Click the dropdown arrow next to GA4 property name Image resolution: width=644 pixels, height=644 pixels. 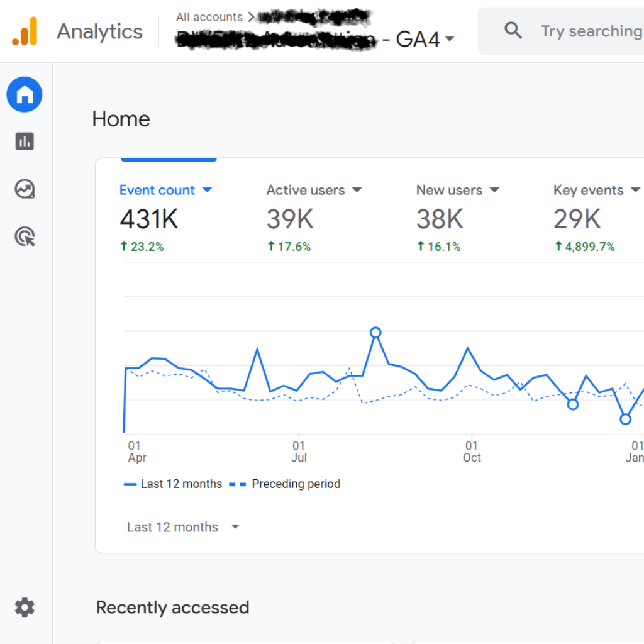click(x=450, y=38)
